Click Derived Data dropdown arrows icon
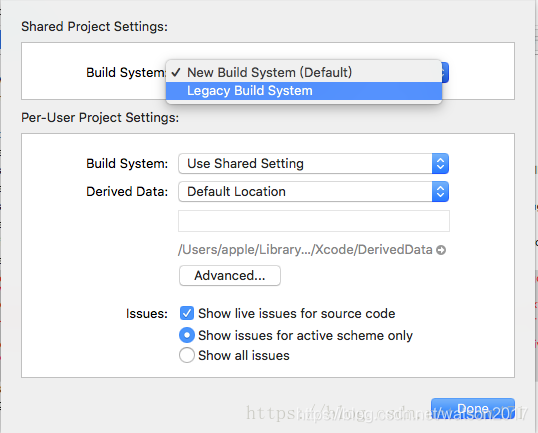This screenshot has width=538, height=433. (441, 191)
